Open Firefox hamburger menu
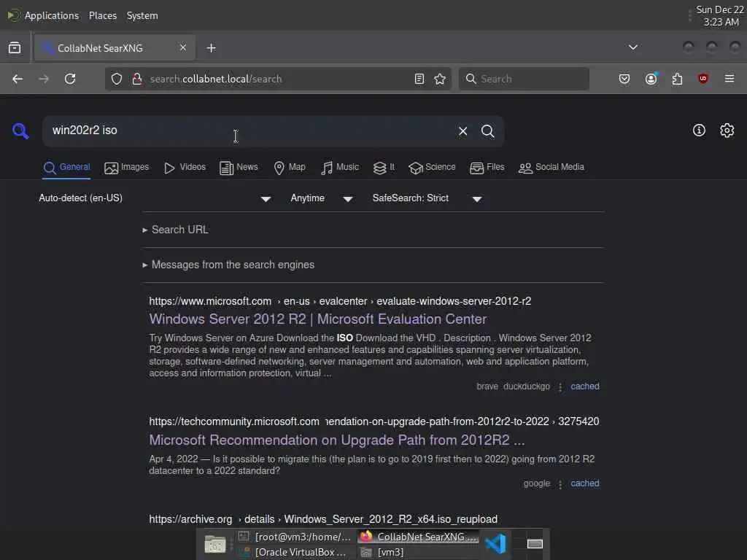Image resolution: width=747 pixels, height=560 pixels. tap(729, 79)
